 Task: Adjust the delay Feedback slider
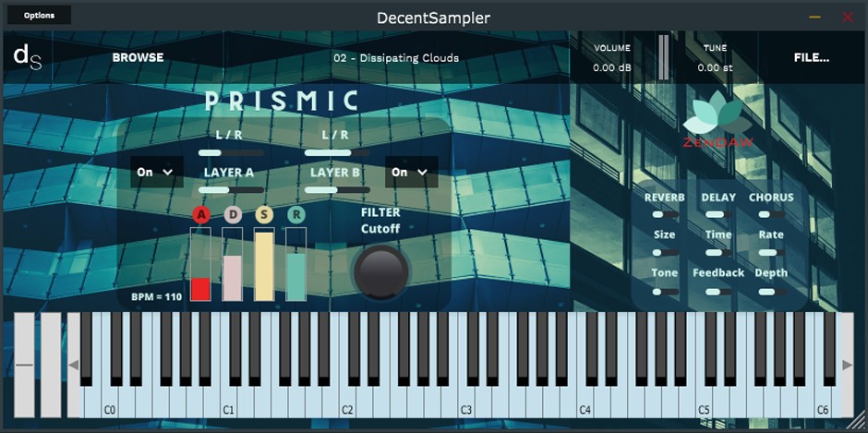(x=718, y=291)
